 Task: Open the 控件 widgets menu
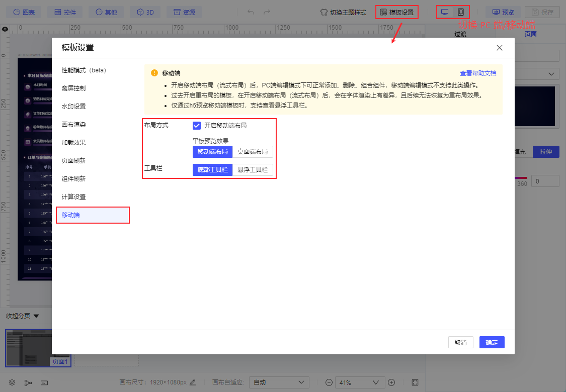click(65, 12)
